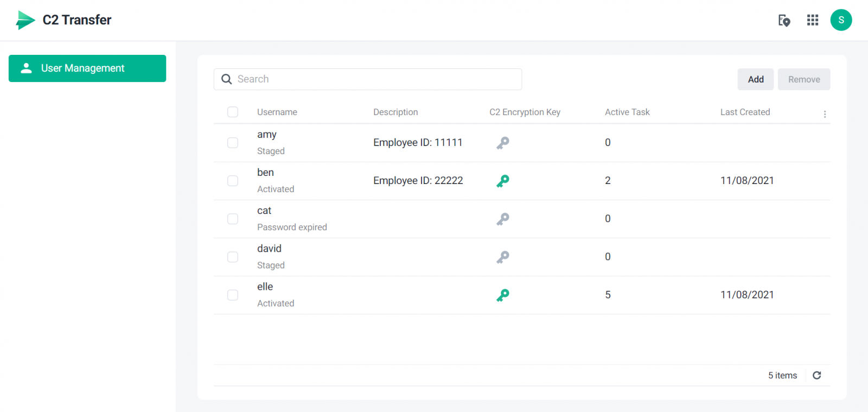The width and height of the screenshot is (868, 412).
Task: Click the search magnifier icon
Action: click(x=227, y=79)
